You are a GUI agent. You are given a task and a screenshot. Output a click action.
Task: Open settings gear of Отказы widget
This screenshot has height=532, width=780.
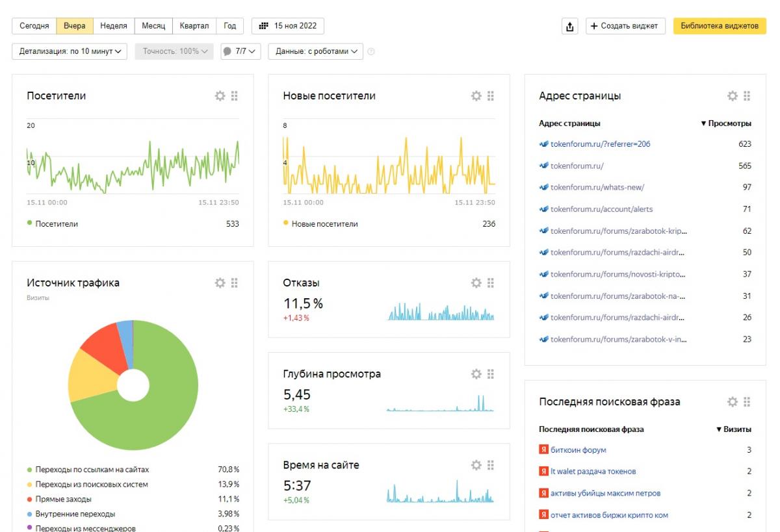click(x=476, y=283)
